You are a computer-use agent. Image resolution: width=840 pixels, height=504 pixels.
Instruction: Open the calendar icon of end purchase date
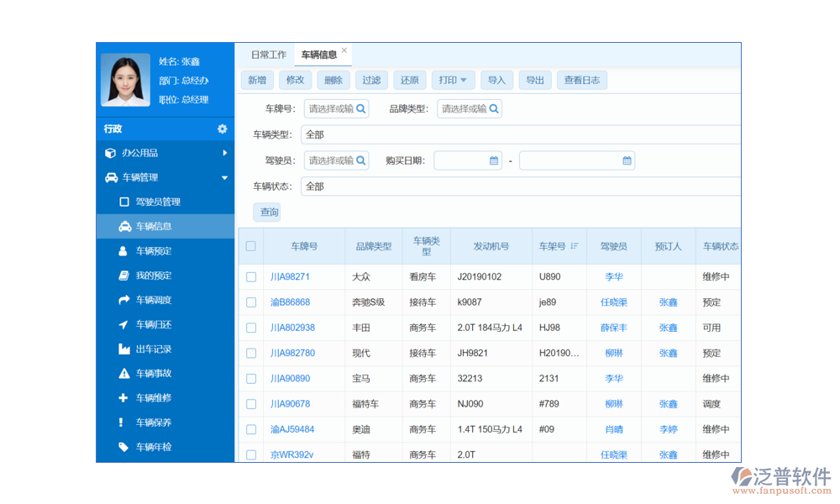click(627, 160)
